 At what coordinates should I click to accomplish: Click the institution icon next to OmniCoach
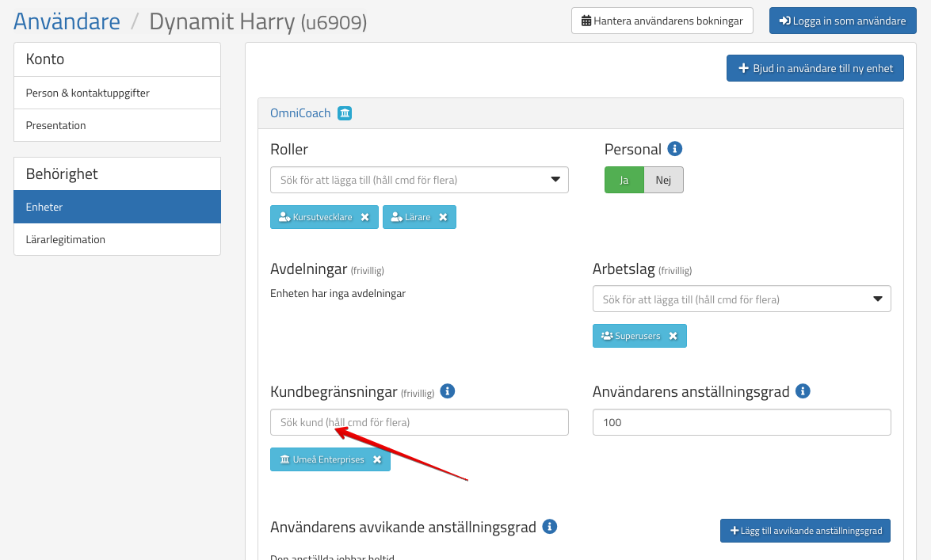tap(345, 113)
